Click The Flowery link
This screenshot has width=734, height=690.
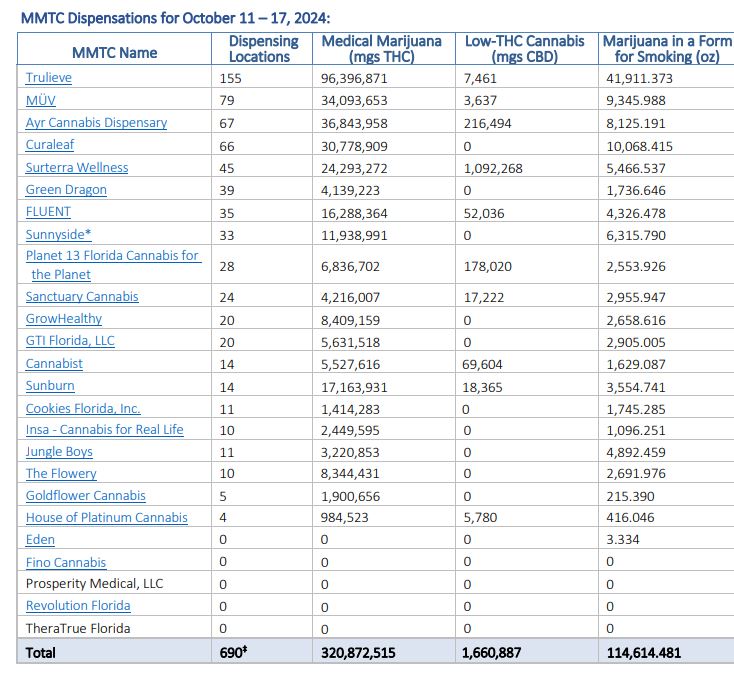[x=61, y=473]
